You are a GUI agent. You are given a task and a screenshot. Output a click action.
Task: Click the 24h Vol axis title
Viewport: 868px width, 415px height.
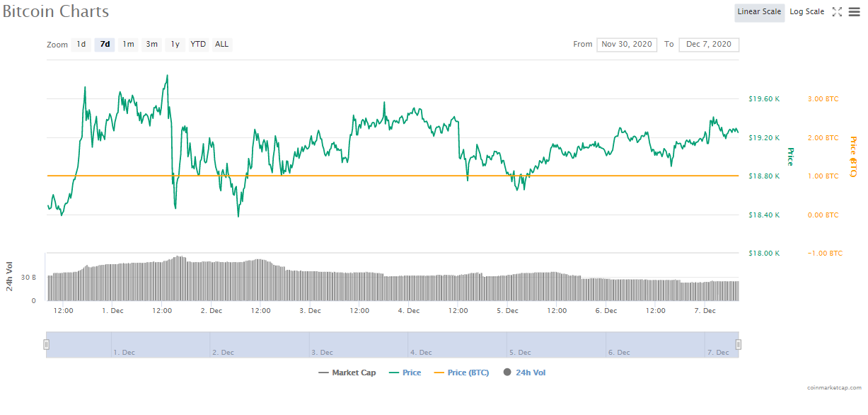(10, 275)
